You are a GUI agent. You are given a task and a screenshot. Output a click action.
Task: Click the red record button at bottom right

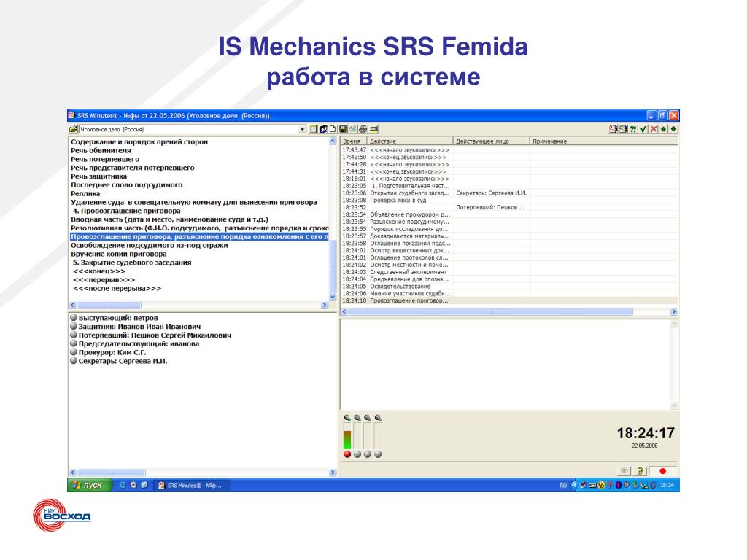pos(662,471)
